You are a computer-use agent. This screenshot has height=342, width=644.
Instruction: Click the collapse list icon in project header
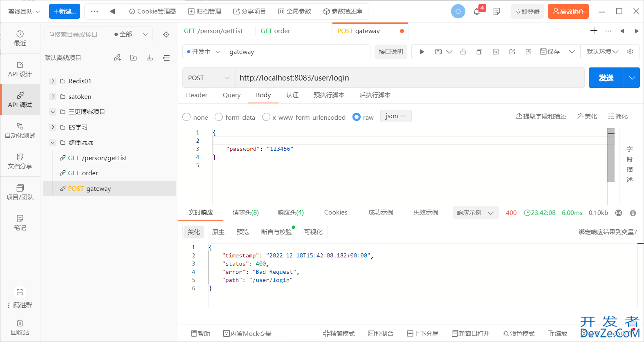[x=166, y=58]
